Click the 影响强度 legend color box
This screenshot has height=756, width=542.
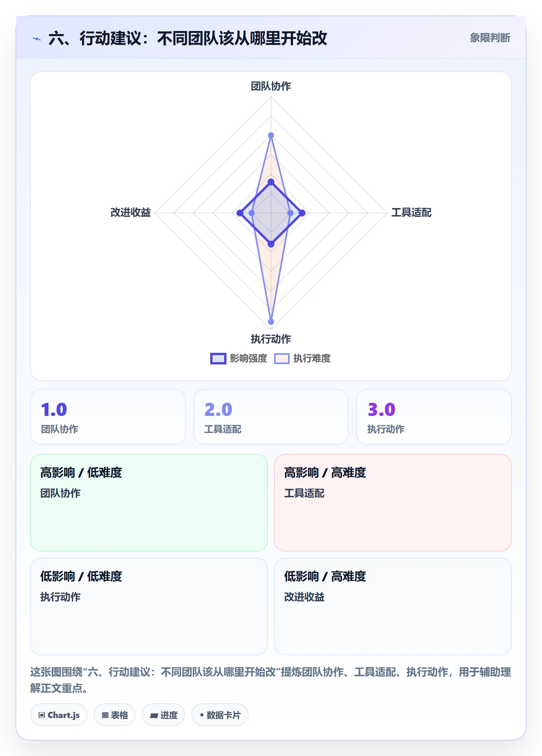coord(218,359)
